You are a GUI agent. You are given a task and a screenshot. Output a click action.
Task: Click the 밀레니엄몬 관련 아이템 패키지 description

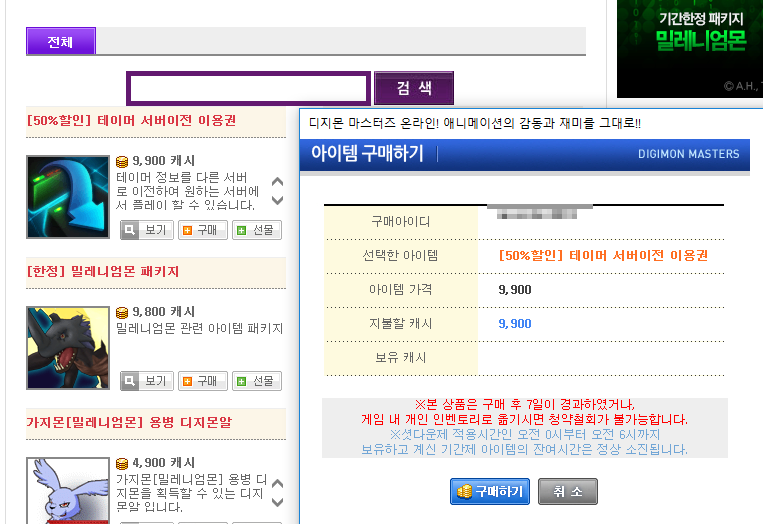(200, 328)
